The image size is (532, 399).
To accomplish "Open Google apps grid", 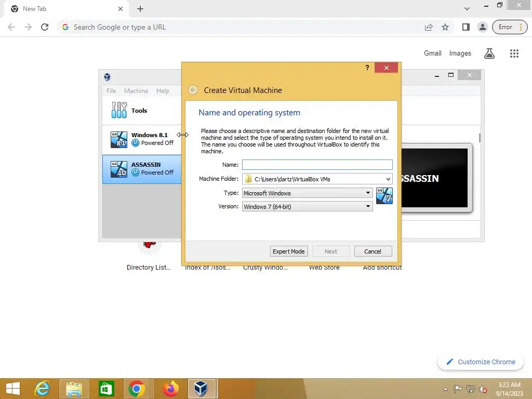I will pyautogui.click(x=514, y=54).
